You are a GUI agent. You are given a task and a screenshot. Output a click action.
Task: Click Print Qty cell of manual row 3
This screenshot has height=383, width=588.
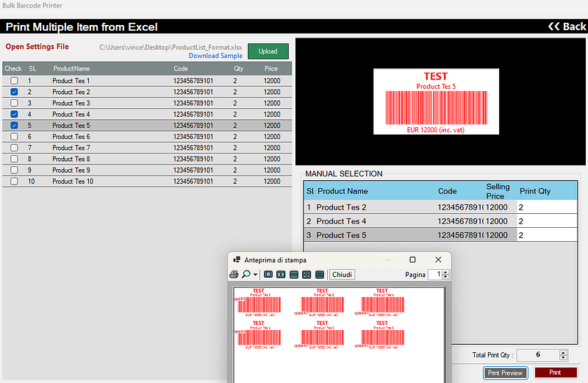pos(547,235)
